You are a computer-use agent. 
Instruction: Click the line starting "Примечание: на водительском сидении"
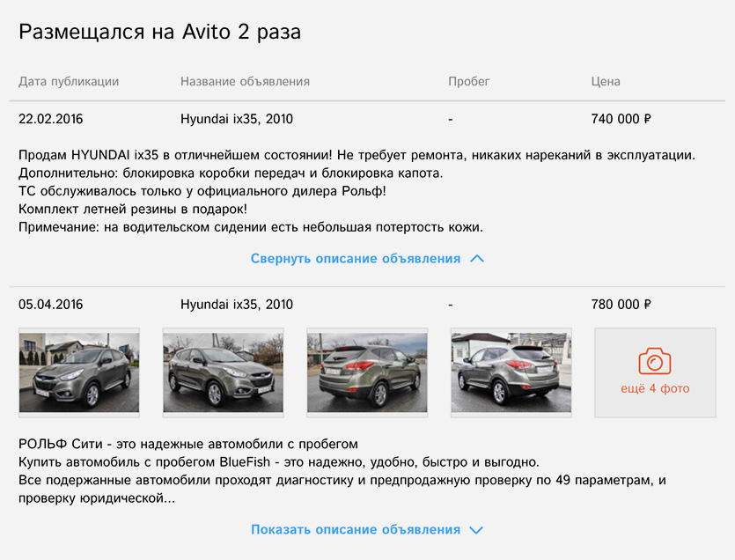[251, 227]
